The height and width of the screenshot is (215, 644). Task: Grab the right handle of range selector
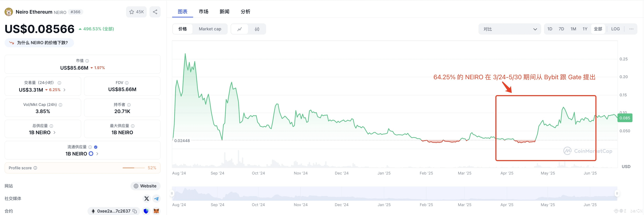[617, 193]
